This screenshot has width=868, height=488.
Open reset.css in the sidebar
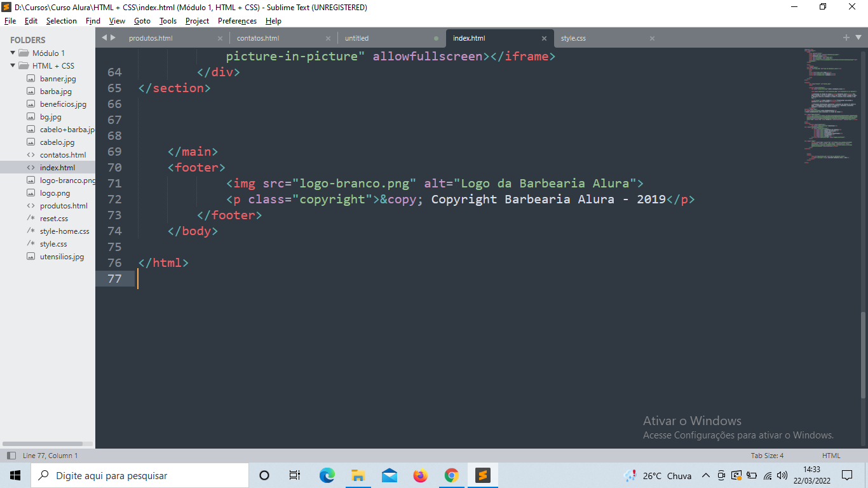[x=54, y=219]
